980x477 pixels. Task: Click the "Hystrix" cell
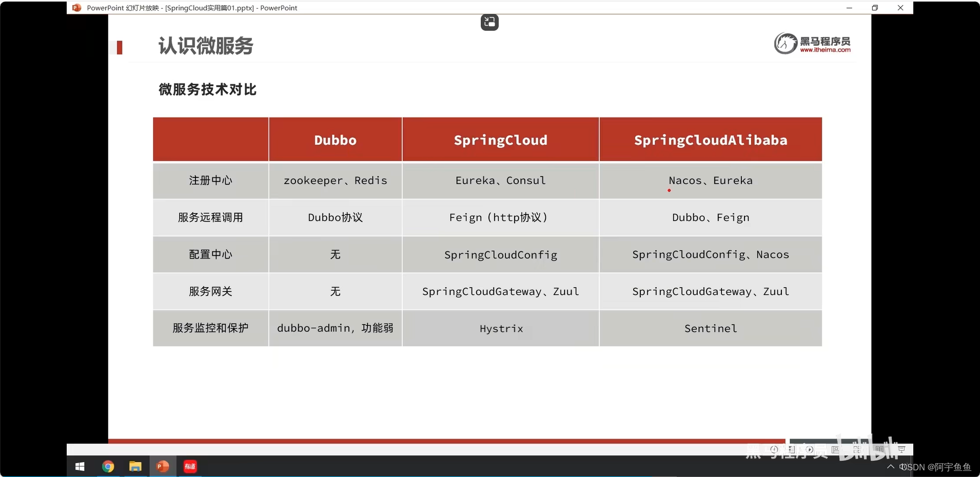click(501, 328)
